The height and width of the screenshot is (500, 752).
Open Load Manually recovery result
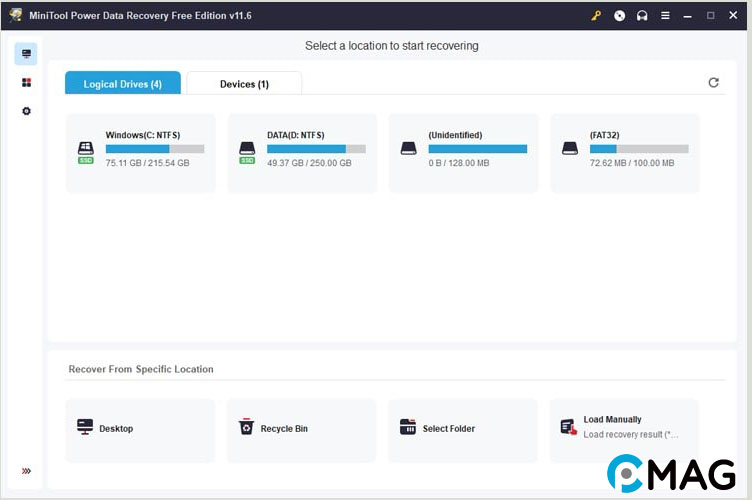[625, 430]
